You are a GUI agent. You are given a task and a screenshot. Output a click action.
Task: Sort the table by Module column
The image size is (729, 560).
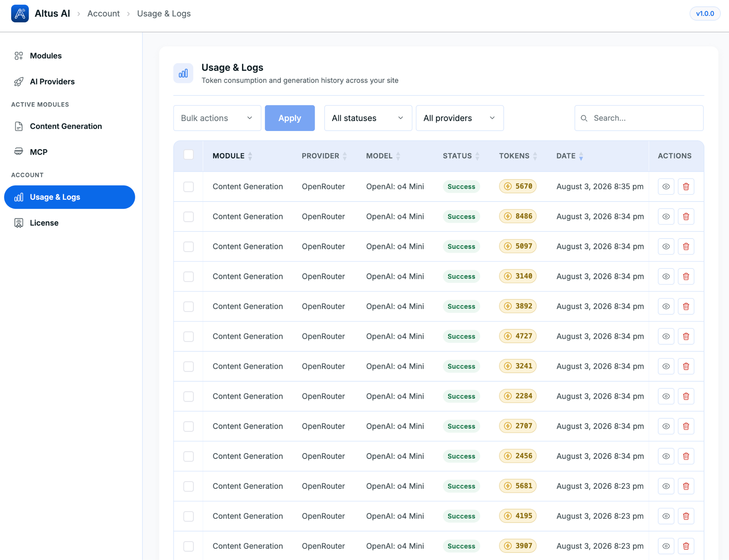[x=232, y=156]
